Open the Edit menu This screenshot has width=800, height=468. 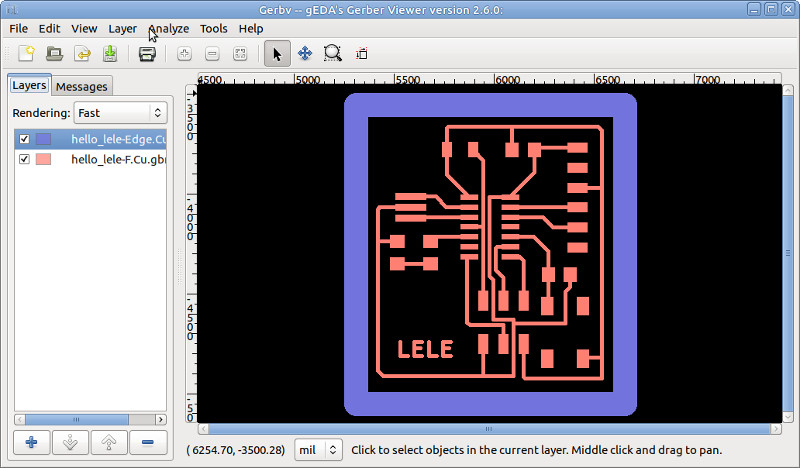coord(49,29)
